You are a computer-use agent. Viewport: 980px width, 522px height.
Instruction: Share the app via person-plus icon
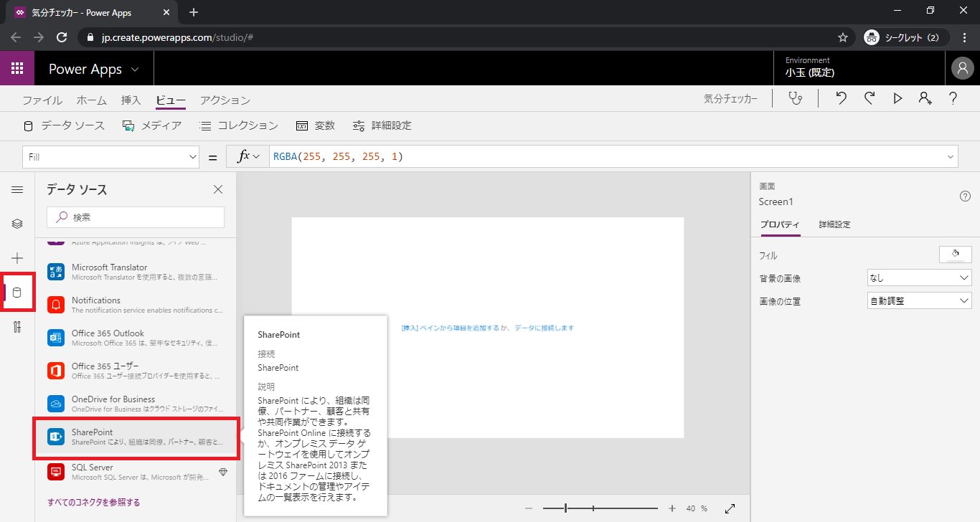pyautogui.click(x=925, y=99)
